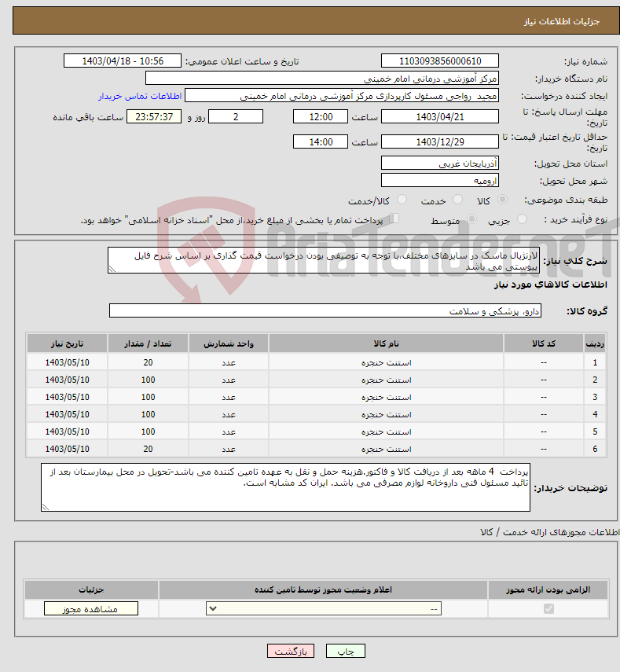Select the متوسط purchase type radio
Viewport: 620px width, 672px height.
click(471, 219)
